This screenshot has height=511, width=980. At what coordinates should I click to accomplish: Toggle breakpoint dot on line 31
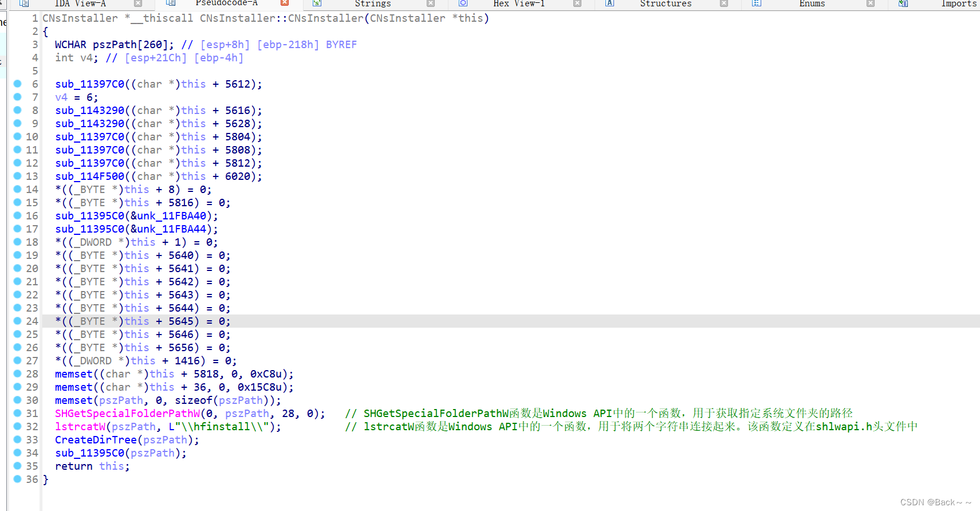pyautogui.click(x=18, y=413)
